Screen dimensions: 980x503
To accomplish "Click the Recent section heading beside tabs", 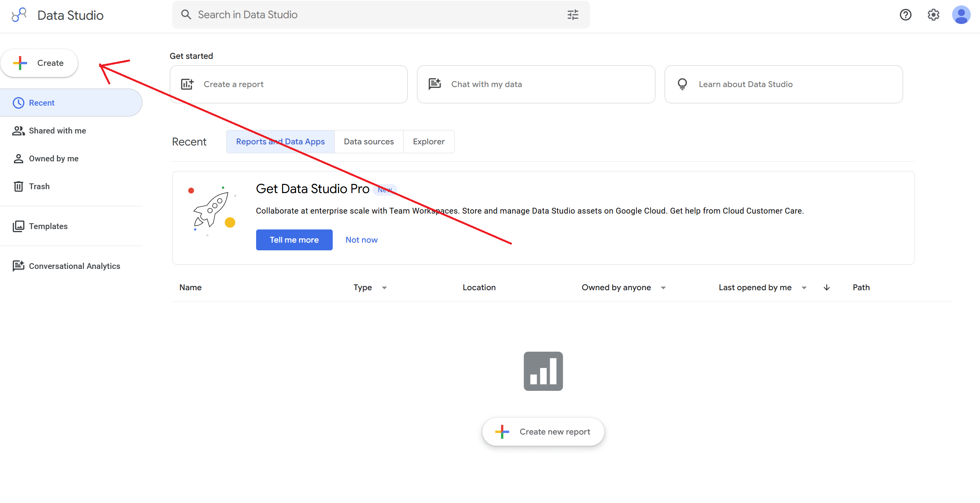I will coord(189,142).
